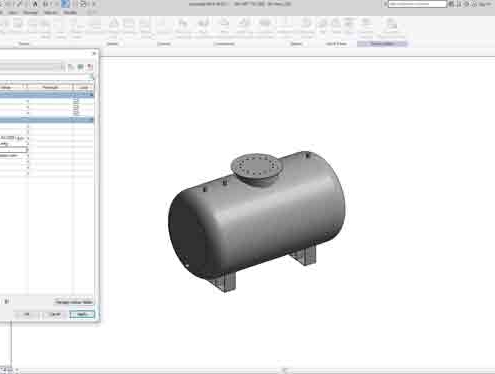Click the Manage Lookup Tables button

[74, 302]
